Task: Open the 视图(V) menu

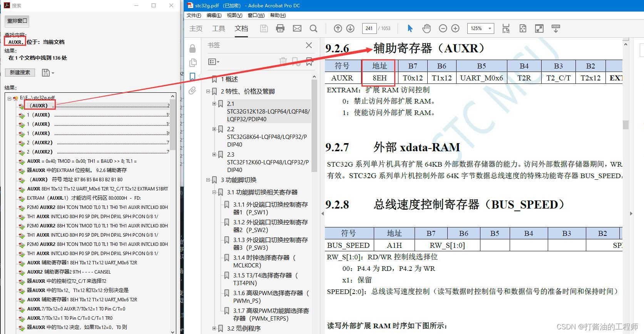Action: (234, 15)
